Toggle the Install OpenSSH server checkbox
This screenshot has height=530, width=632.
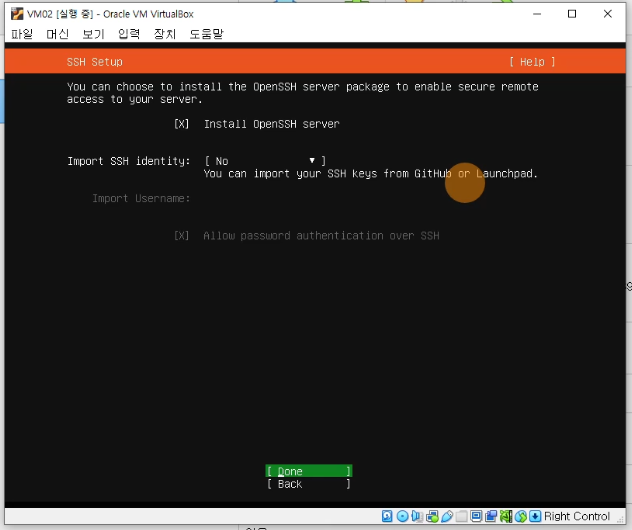click(x=181, y=124)
